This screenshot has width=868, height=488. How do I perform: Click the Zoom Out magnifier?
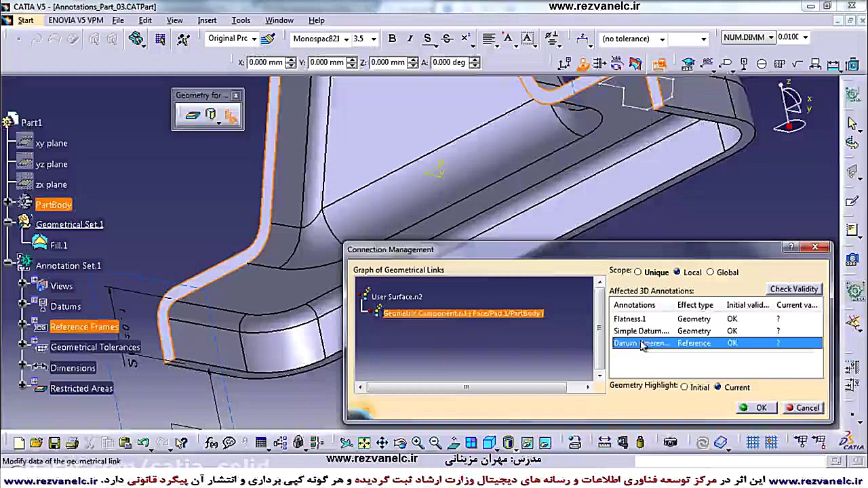435,443
